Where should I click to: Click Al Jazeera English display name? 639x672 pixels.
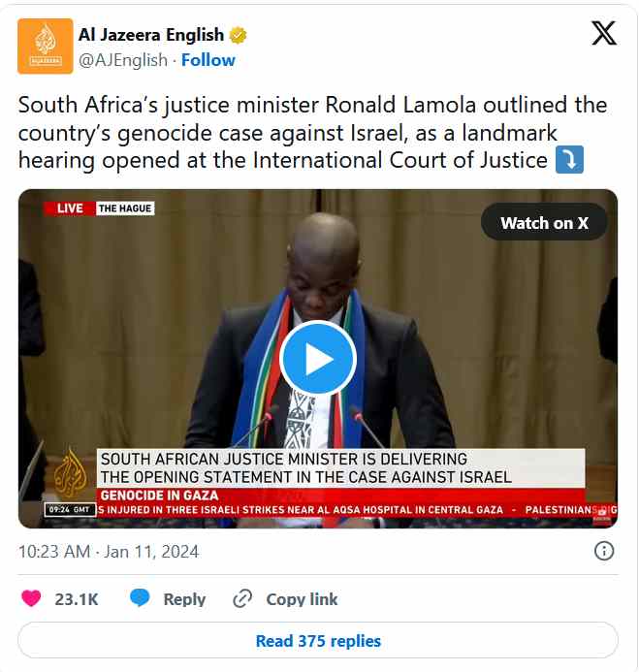pyautogui.click(x=151, y=35)
